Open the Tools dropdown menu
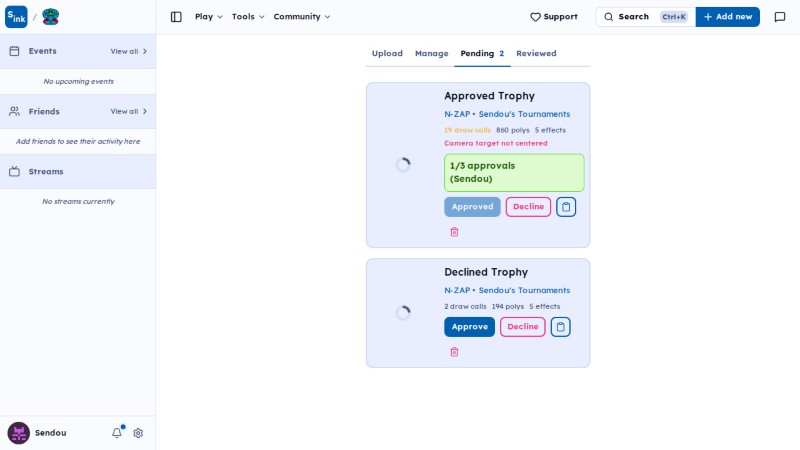 point(248,17)
